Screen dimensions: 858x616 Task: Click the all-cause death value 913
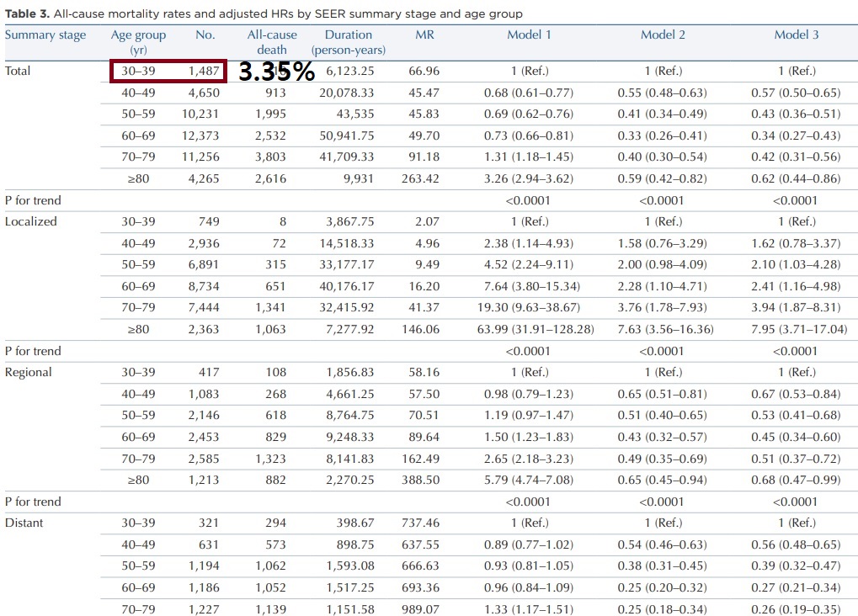(275, 93)
